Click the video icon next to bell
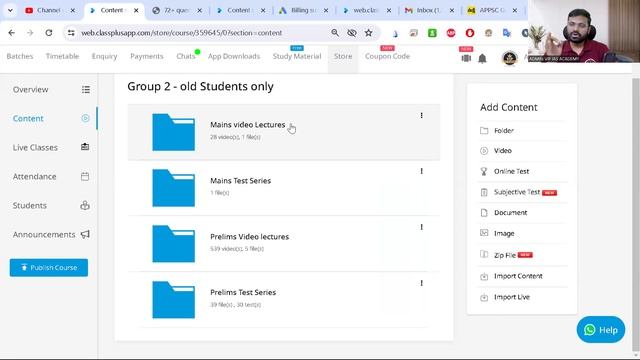This screenshot has height=360, width=640. (466, 58)
